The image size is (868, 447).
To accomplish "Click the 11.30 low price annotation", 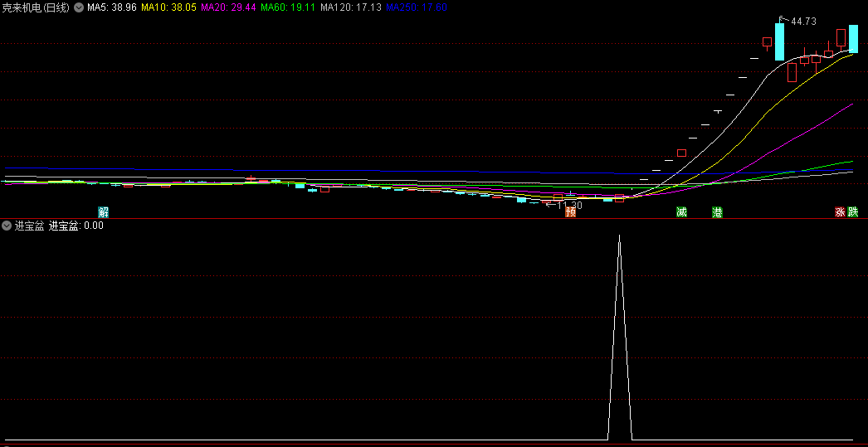I will pos(569,205).
